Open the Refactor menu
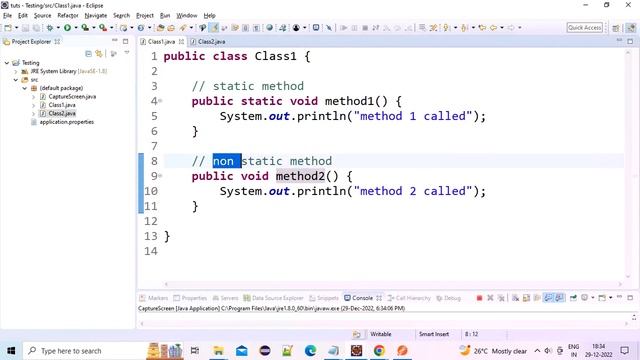This screenshot has height=360, width=640. pyautogui.click(x=68, y=16)
